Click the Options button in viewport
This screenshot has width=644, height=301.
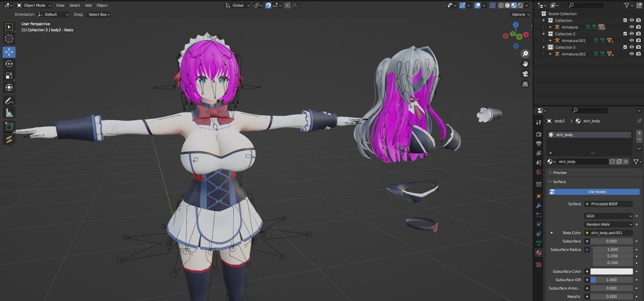tap(521, 14)
